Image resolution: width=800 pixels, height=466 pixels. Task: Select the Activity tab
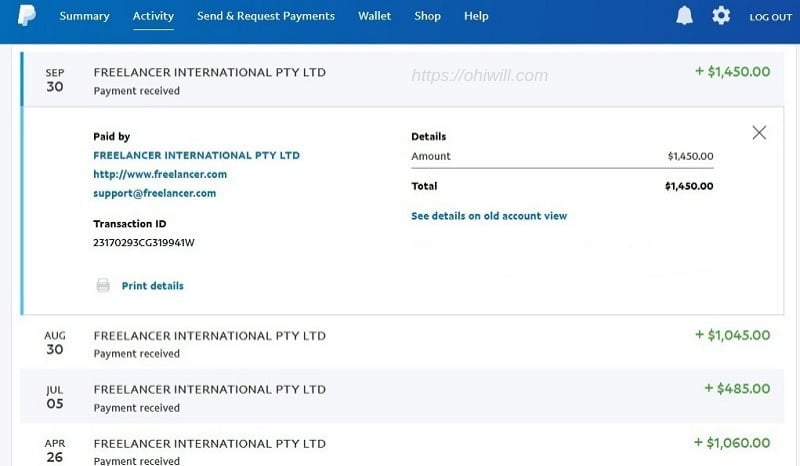[153, 16]
